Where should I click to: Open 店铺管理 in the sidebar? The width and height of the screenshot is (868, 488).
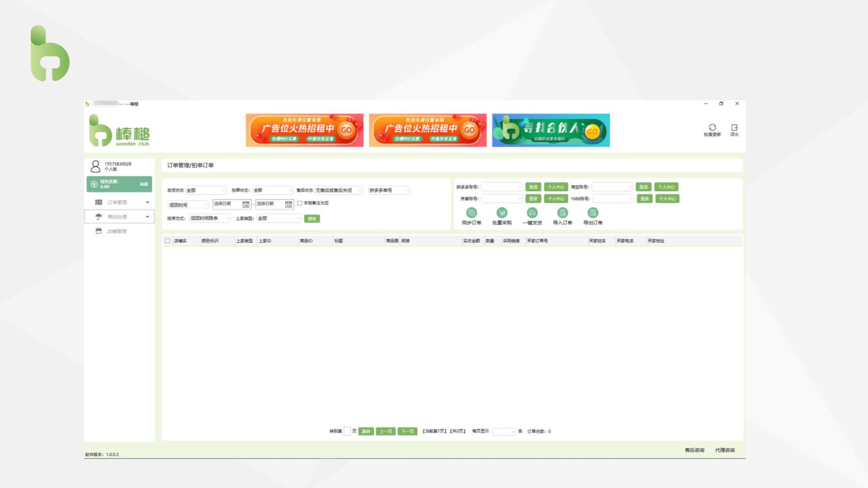[117, 231]
